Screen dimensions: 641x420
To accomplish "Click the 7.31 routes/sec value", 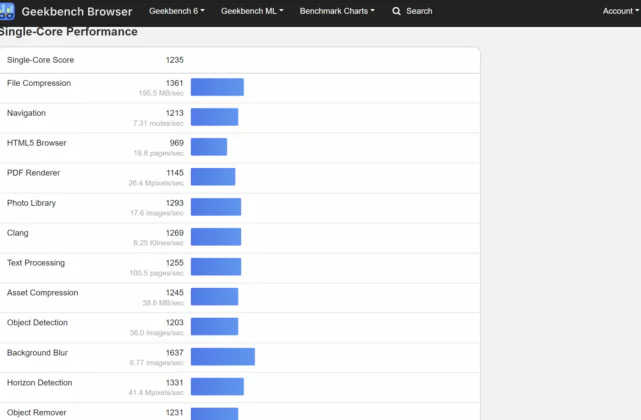I will [158, 123].
